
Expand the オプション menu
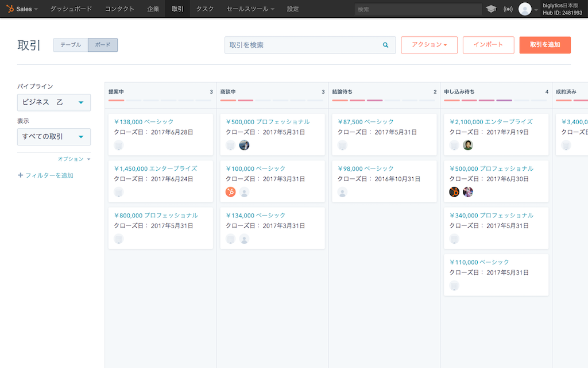coord(74,159)
